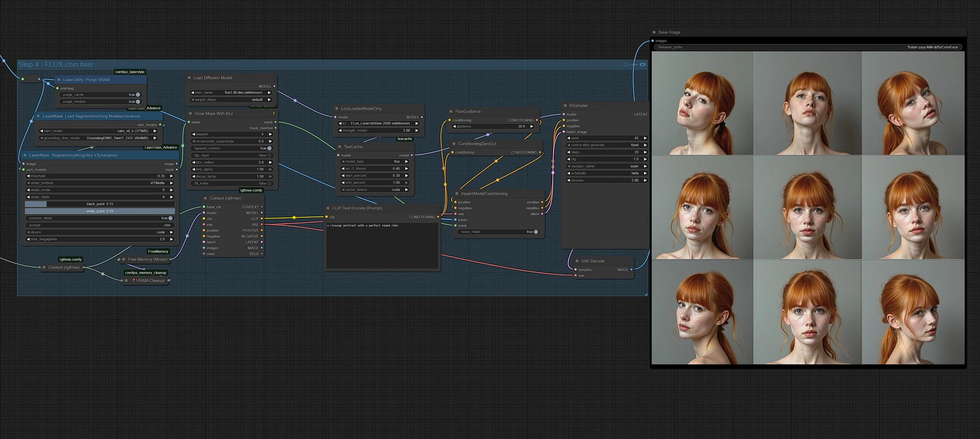The height and width of the screenshot is (439, 980).
Task: Click the VRAM-Cleanup node label
Action: (150, 281)
